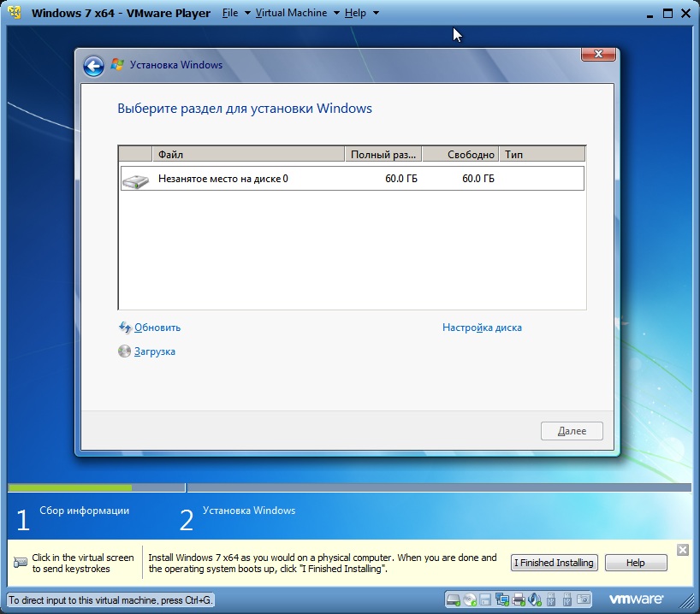Click the Ctrl+G status bar message
Screen dimensions: 700x614
pyautogui.click(x=110, y=600)
